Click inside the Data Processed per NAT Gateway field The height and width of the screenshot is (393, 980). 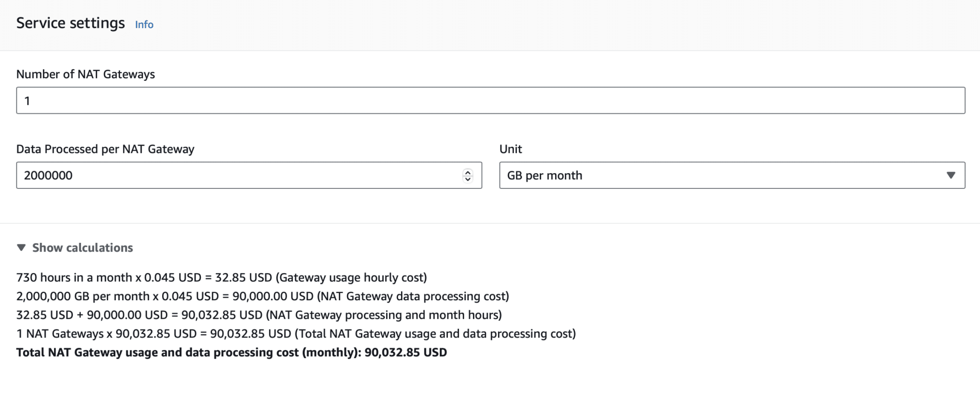[x=239, y=175]
